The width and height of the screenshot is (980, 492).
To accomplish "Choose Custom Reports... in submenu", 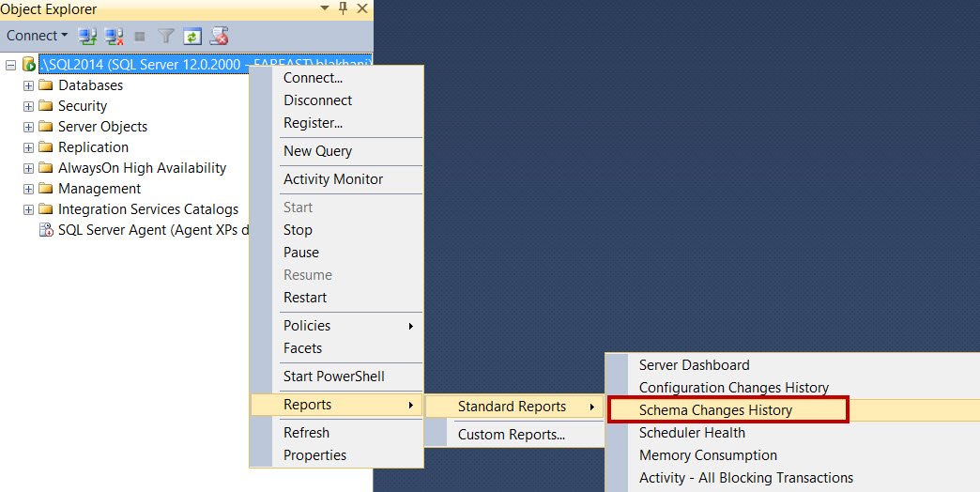I will 514,435.
